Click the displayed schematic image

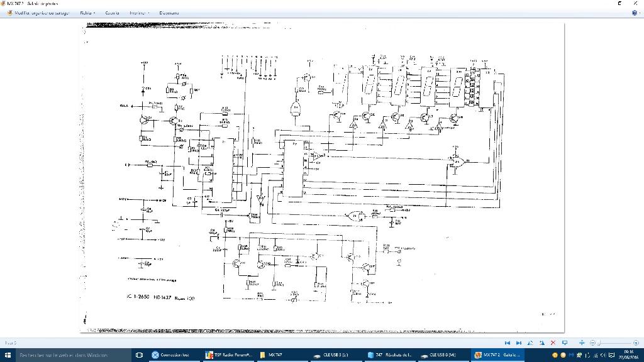[322, 178]
